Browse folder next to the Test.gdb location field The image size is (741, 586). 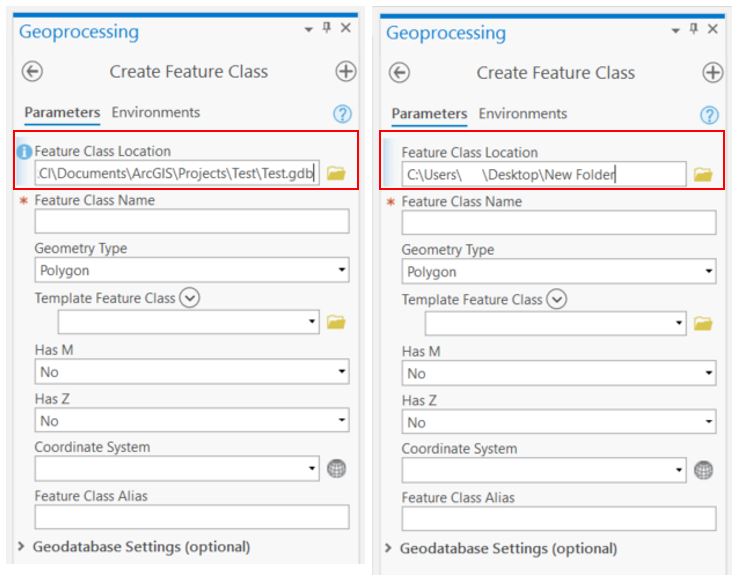336,174
